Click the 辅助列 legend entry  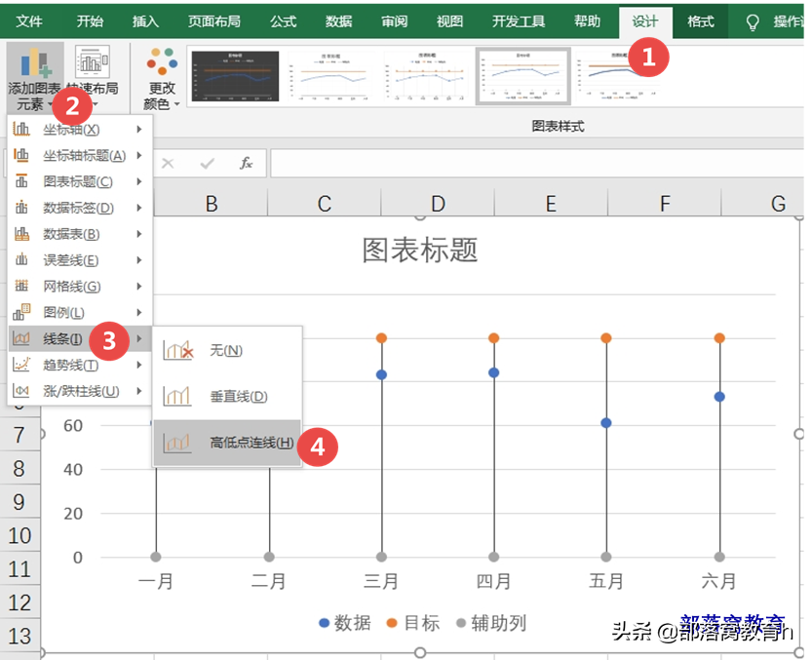pos(491,623)
